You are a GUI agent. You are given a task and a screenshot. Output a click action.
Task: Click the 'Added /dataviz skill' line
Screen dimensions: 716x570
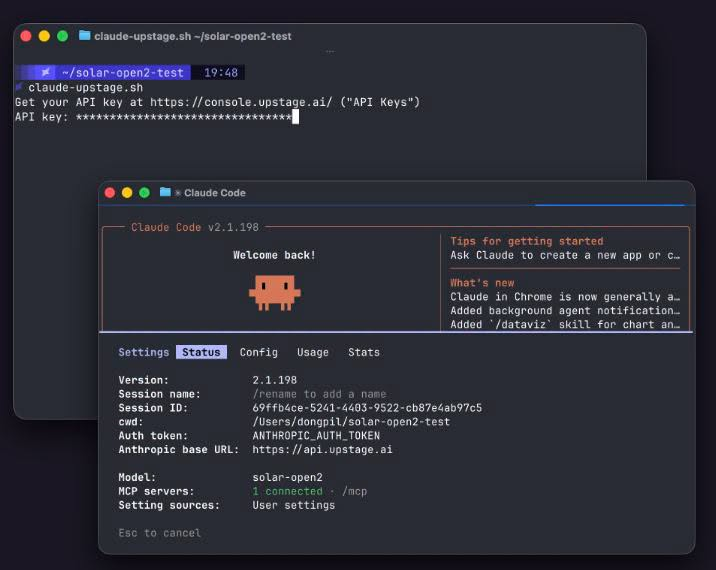pos(565,325)
